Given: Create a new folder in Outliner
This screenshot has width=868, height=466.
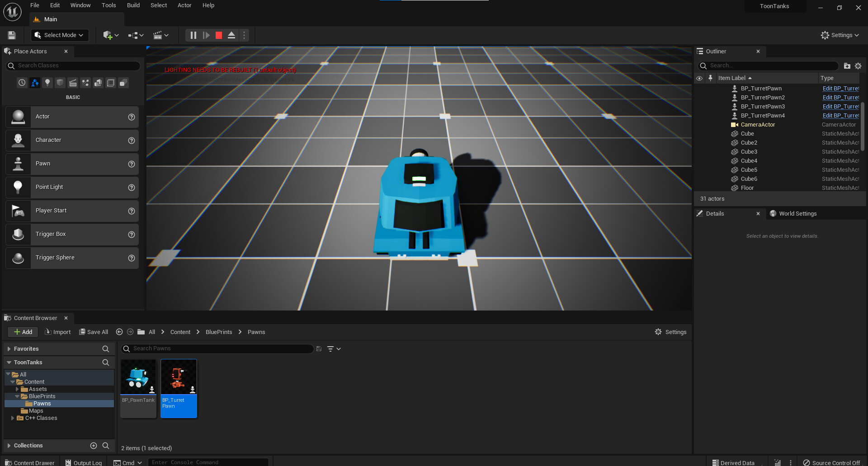Looking at the screenshot, I should 847,66.
